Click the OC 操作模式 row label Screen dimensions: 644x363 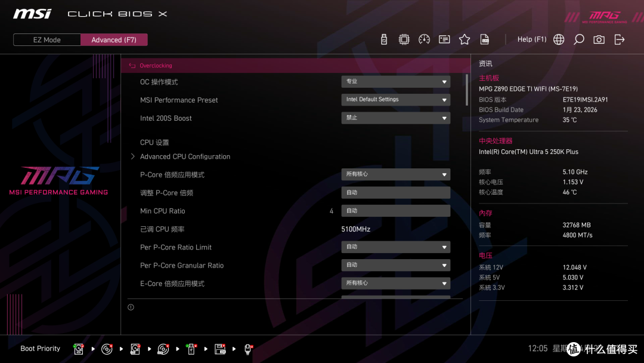pyautogui.click(x=159, y=82)
